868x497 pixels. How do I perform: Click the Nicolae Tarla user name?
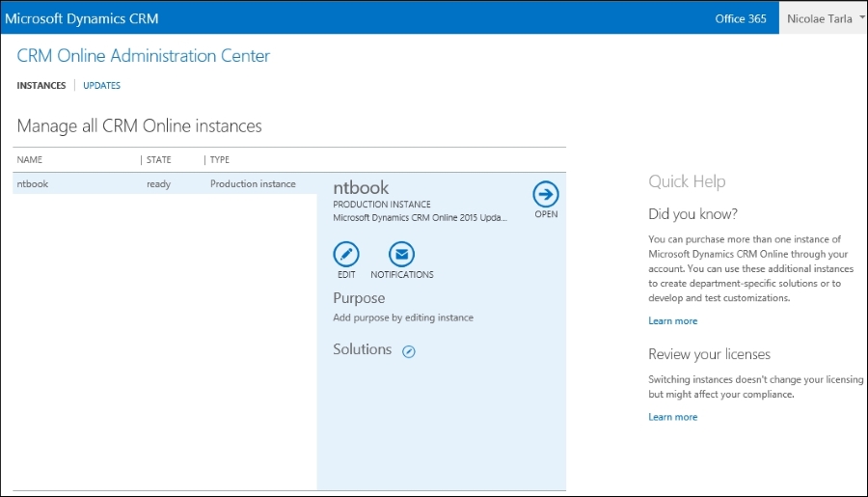819,19
